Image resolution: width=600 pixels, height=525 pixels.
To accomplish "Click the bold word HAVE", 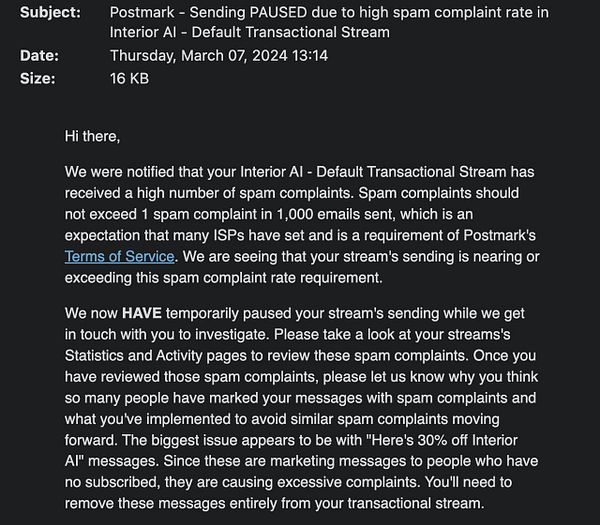I will pos(142,313).
